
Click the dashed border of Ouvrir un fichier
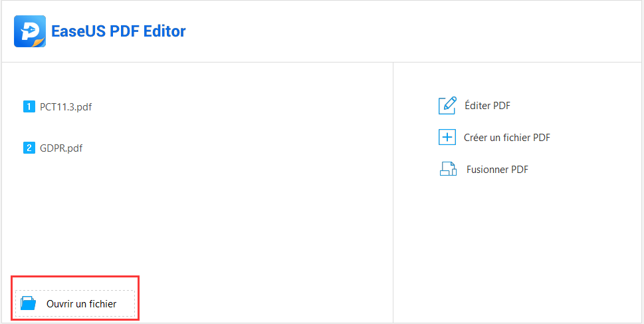pyautogui.click(x=75, y=290)
